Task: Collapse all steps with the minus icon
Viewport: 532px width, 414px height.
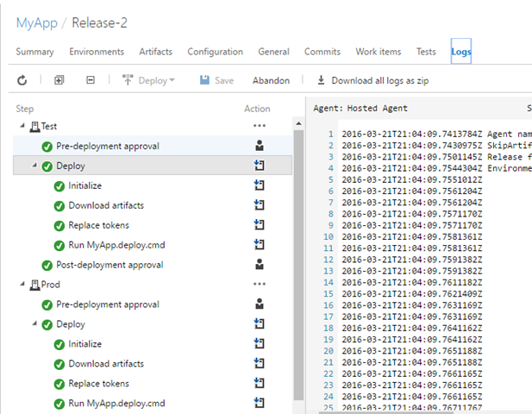Action: tap(91, 80)
